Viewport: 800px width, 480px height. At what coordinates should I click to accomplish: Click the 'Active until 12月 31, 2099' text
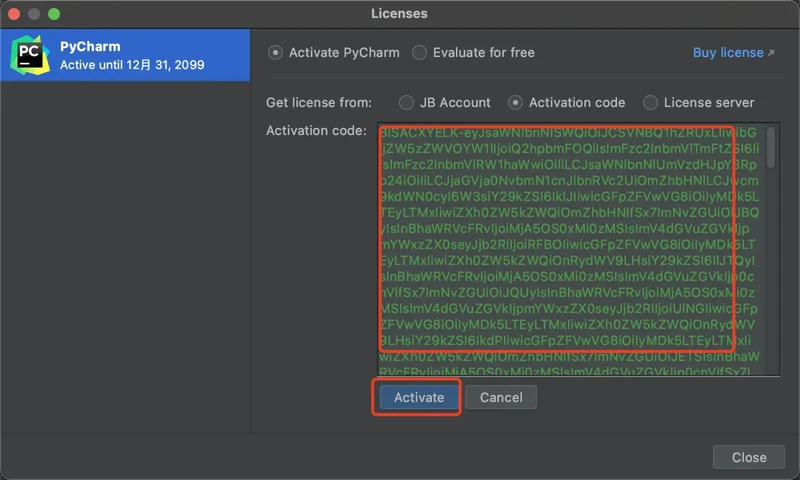click(132, 65)
